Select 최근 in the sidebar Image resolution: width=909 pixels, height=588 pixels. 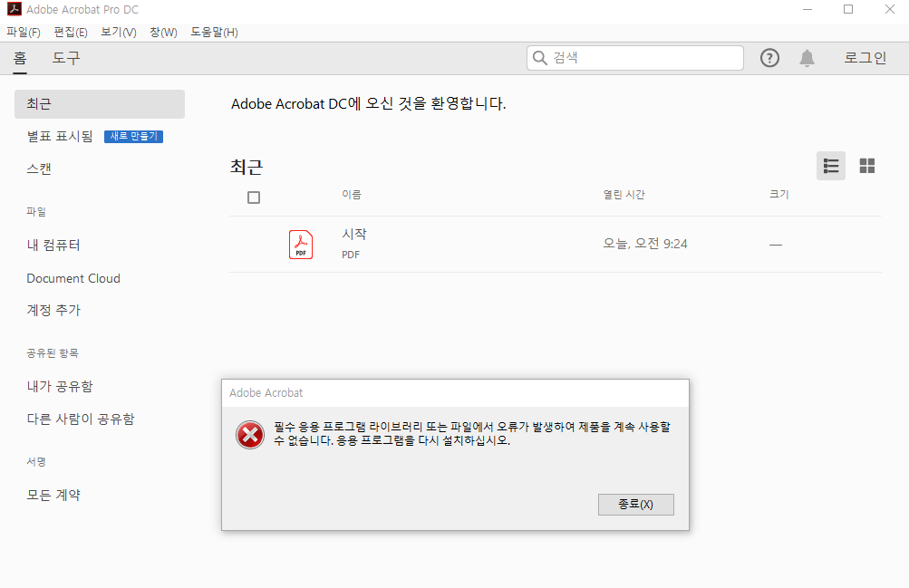tap(100, 104)
